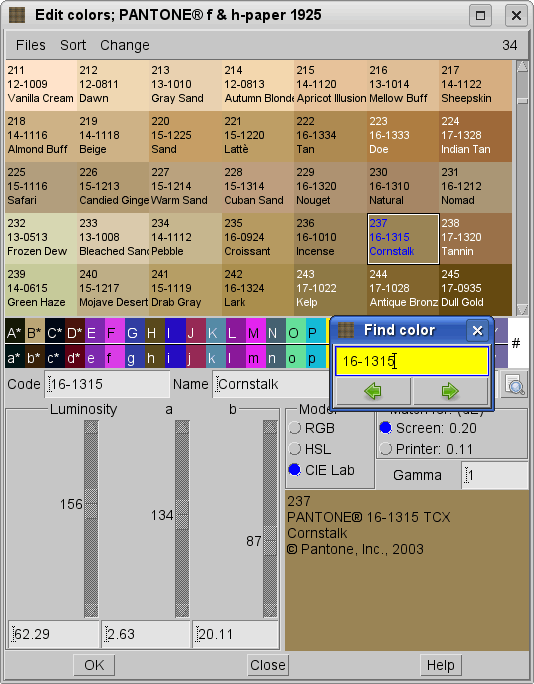
Task: Select the Cuban Sand swatch 228
Action: coord(258,187)
